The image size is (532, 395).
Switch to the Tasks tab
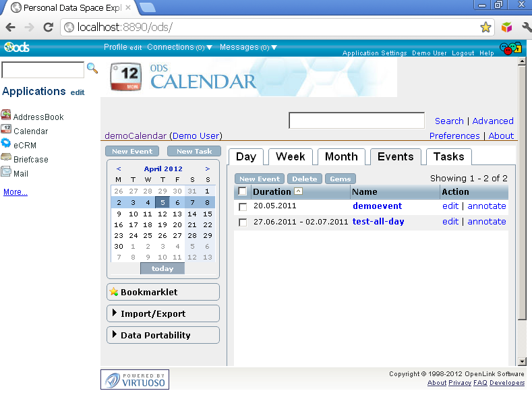tap(448, 156)
